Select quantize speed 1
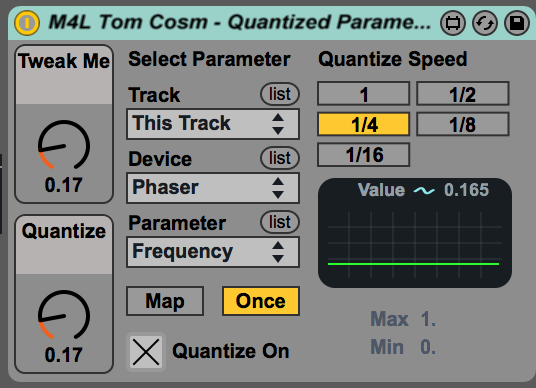Screen dimensions: 536x388 pyautogui.click(x=364, y=94)
